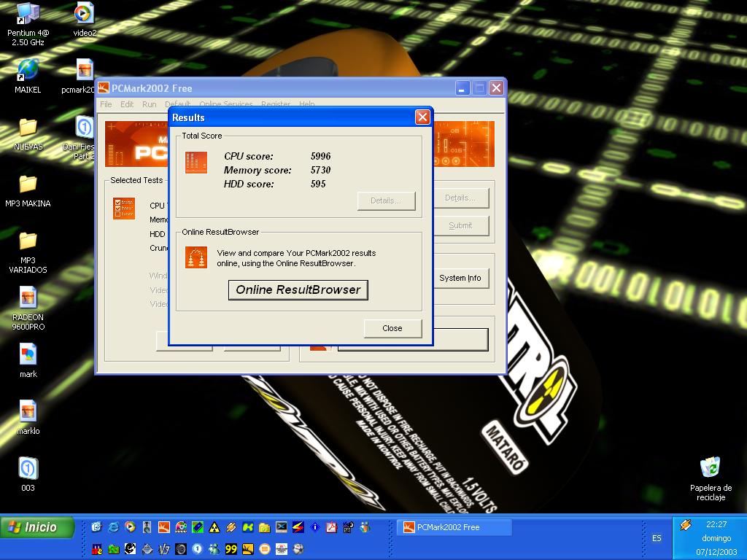Image resolution: width=747 pixels, height=560 pixels.
Task: Select the MP3 MAKINA folder
Action: tap(28, 191)
